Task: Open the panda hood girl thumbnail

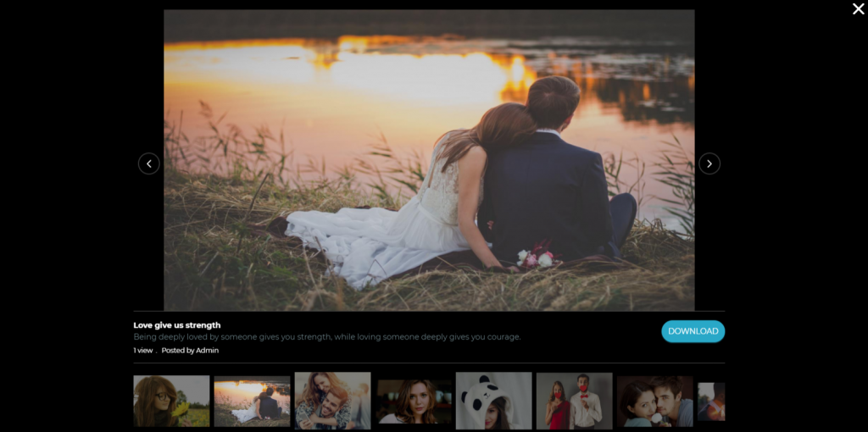Action: tap(494, 401)
